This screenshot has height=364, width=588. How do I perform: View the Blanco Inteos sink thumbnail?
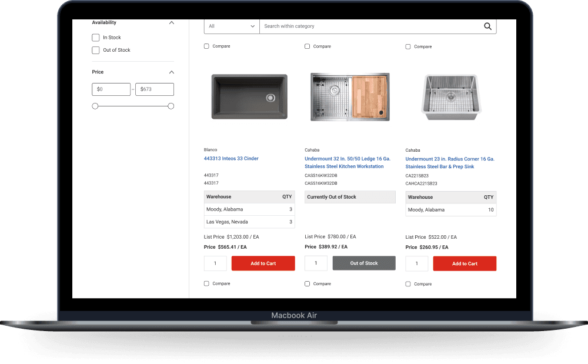249,96
